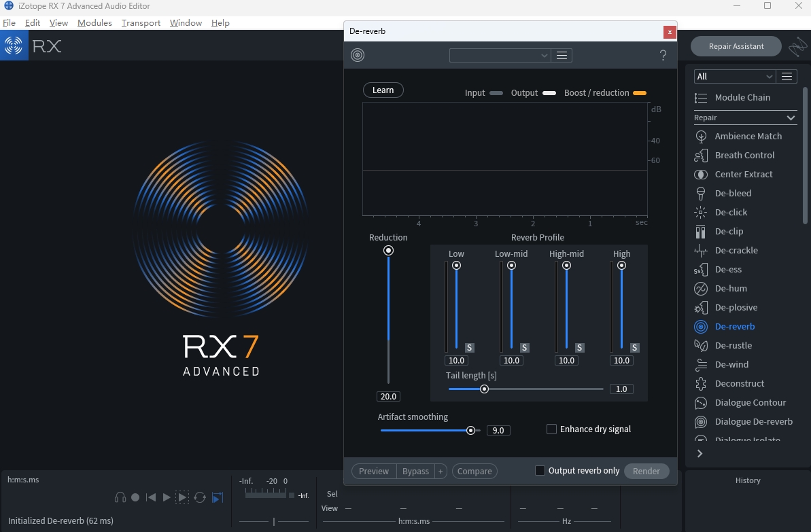
Task: Click De-reverb dialog help question mark
Action: (663, 55)
